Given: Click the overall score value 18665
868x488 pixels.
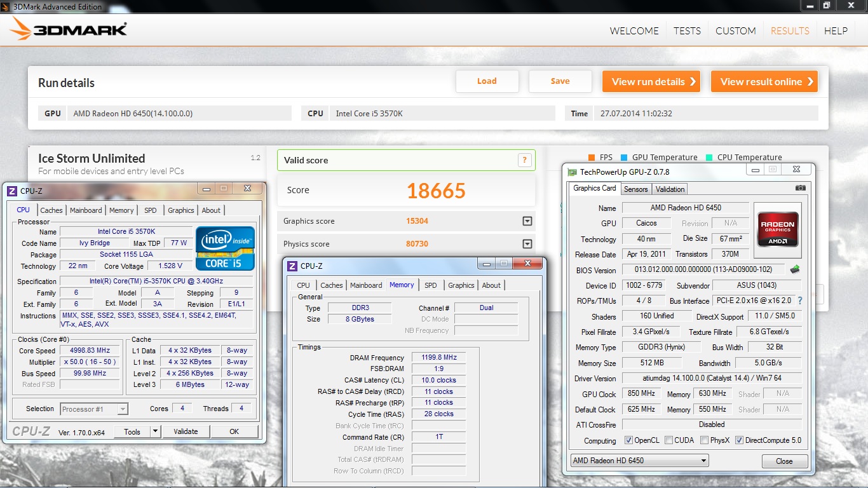Looking at the screenshot, I should [436, 191].
